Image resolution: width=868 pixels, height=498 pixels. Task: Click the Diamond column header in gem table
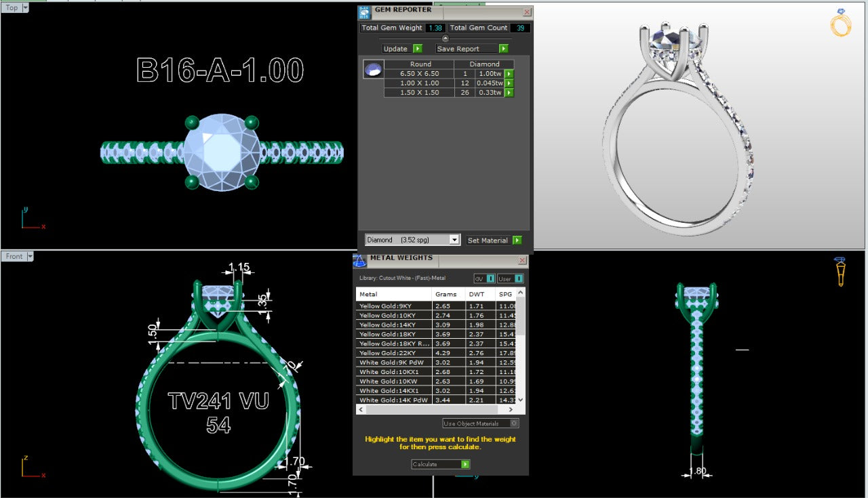coord(485,64)
